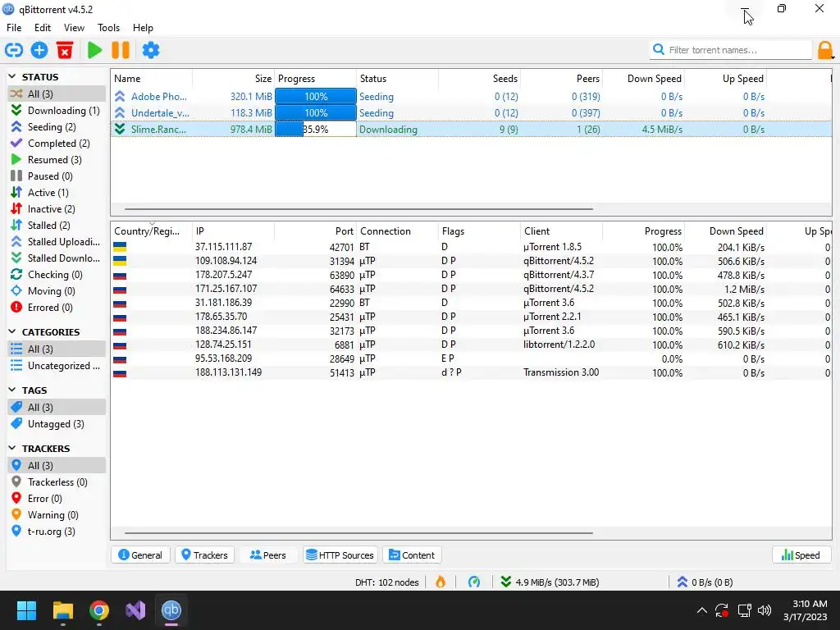840x630 pixels.
Task: Filter by Completed (2) status
Action: (57, 143)
